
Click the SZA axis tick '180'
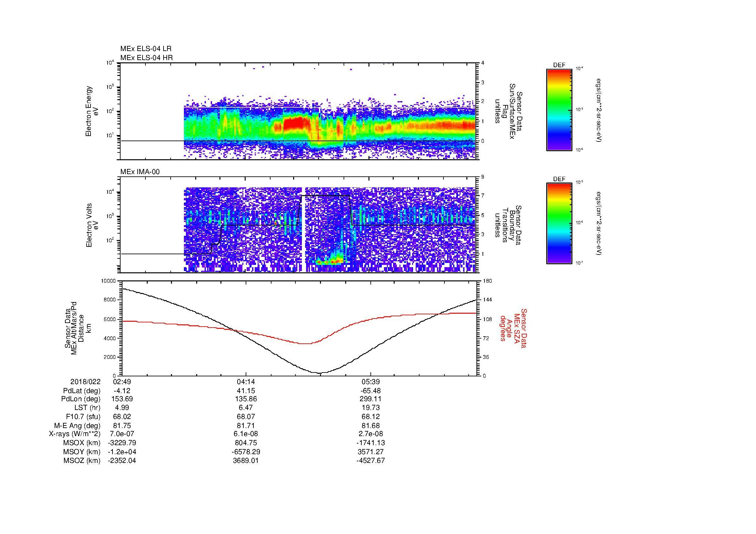click(488, 281)
